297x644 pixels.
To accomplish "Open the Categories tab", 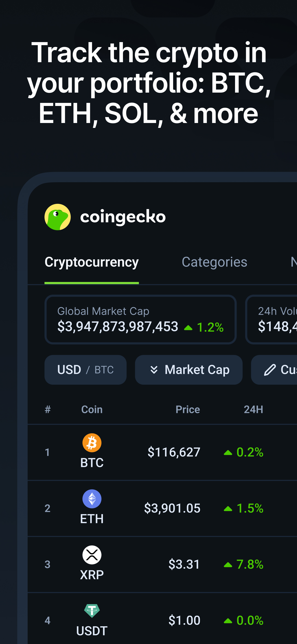I will pos(214,262).
